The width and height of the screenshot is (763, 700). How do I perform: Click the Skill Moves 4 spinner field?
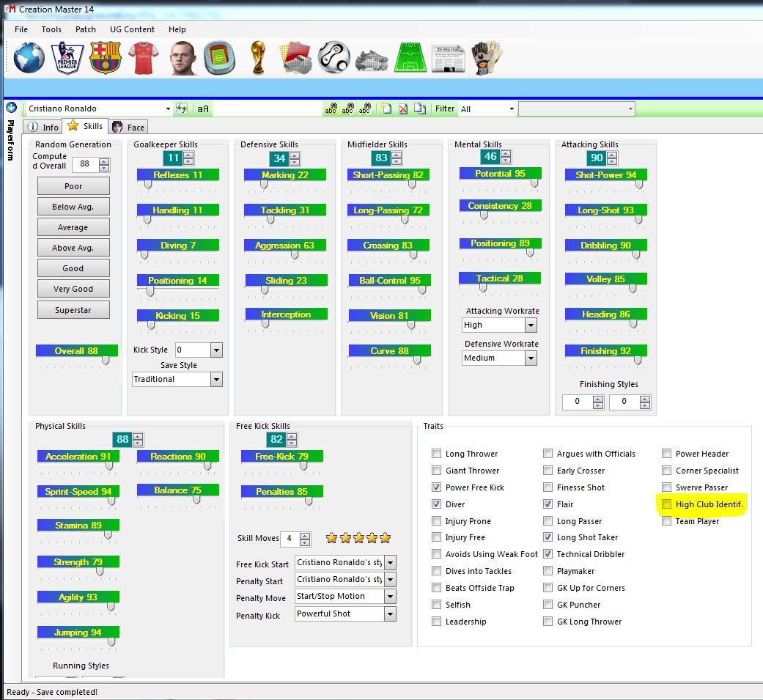click(295, 539)
